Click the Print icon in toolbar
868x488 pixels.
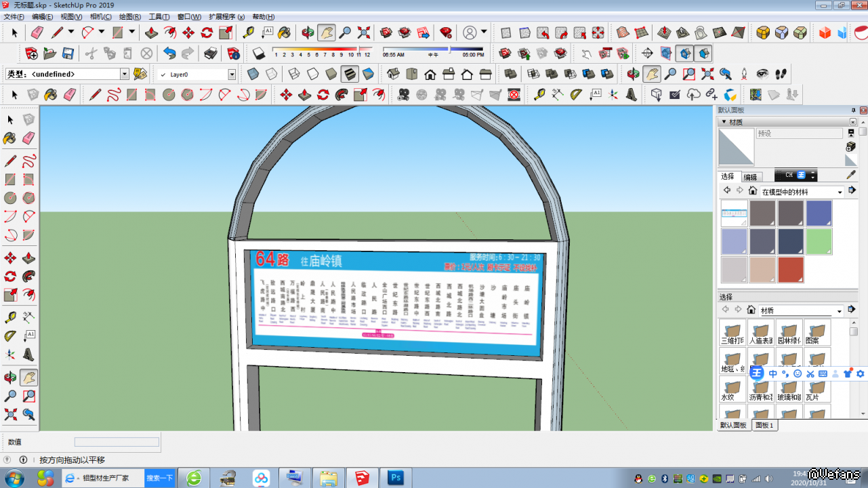211,54
